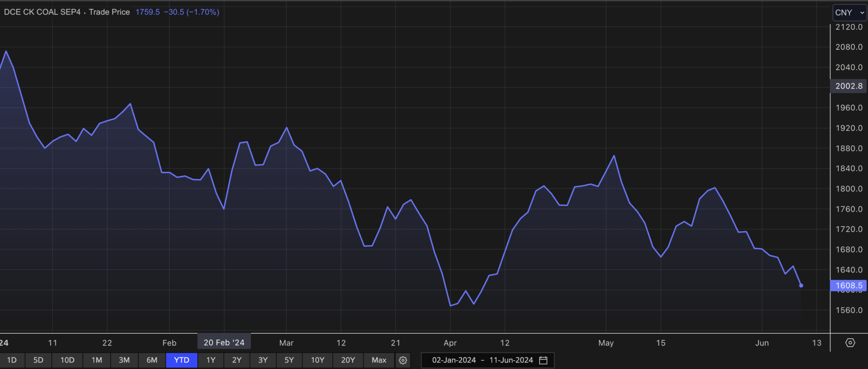Select the 5D time range
Viewport: 868px width, 369px height.
pos(38,360)
